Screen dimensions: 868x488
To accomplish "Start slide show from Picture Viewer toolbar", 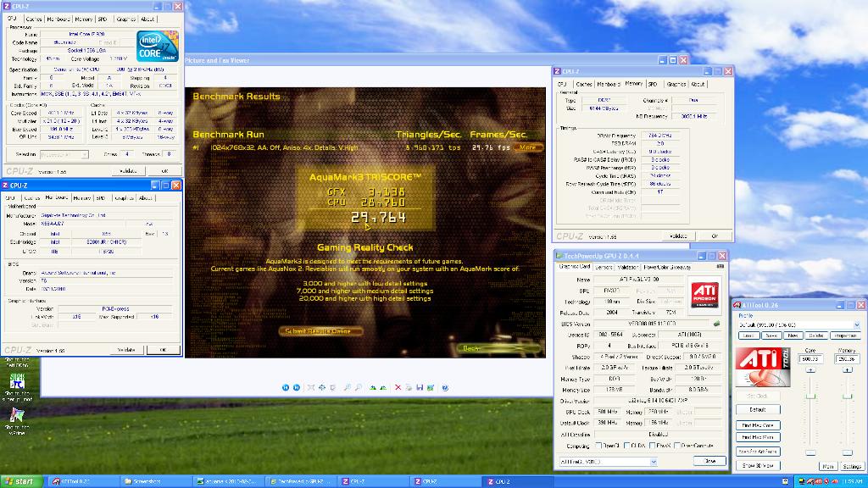I will [332, 388].
